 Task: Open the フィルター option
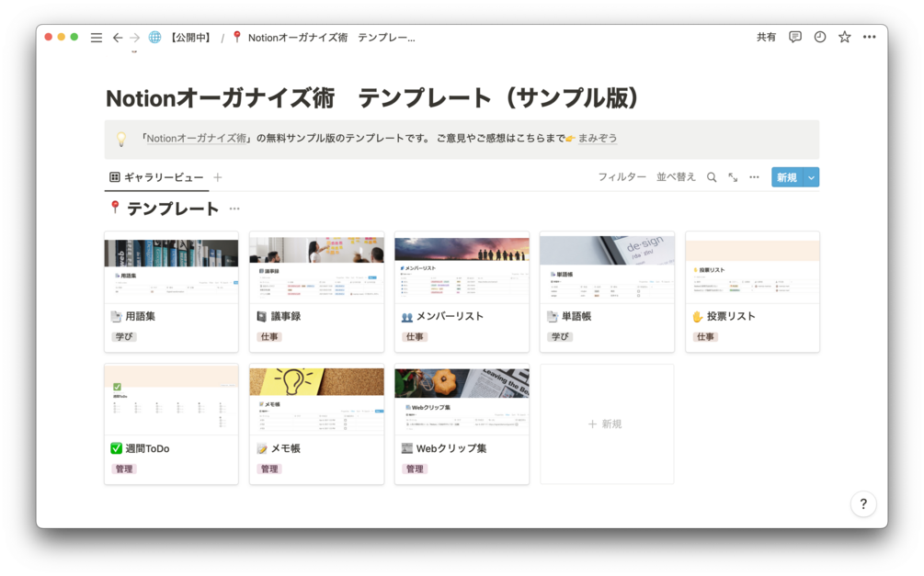click(x=622, y=176)
